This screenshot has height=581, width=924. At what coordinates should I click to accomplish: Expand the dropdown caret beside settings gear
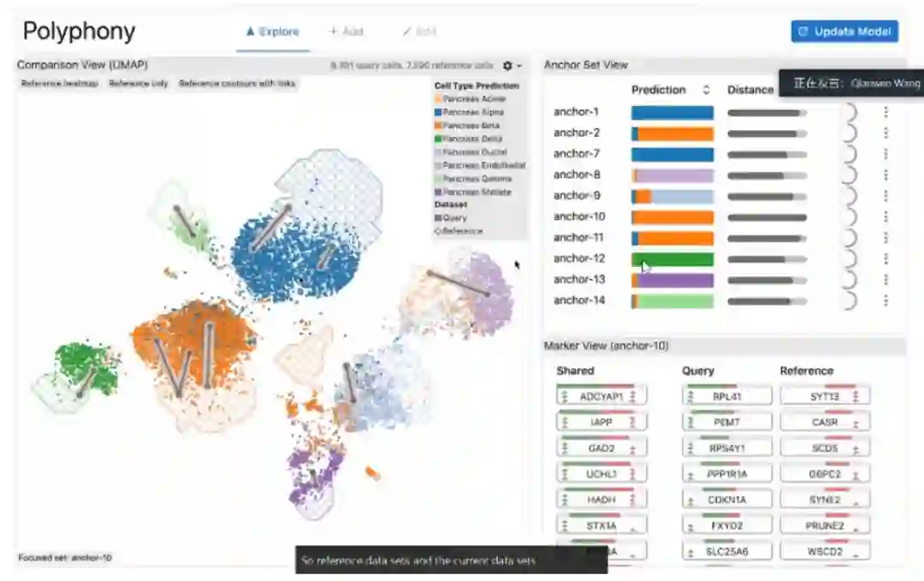[519, 66]
